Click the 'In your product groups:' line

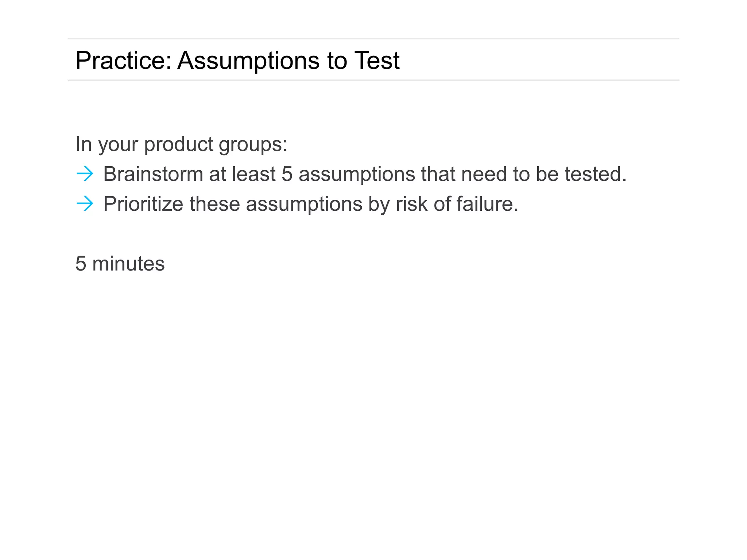click(x=181, y=144)
